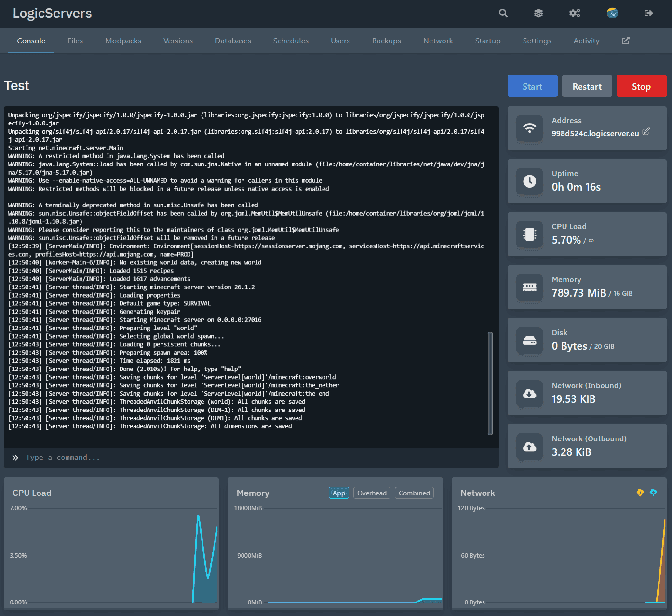Click the console command prompt chevrons

(15, 458)
